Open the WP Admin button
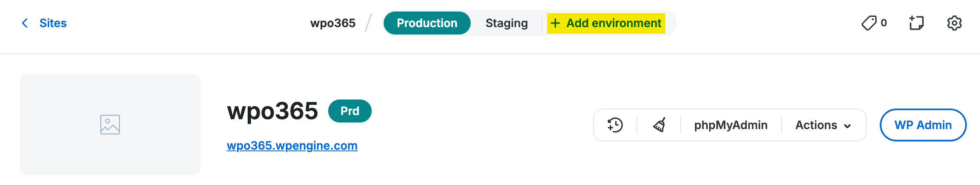Viewport: 980px width, 185px height. (x=923, y=125)
